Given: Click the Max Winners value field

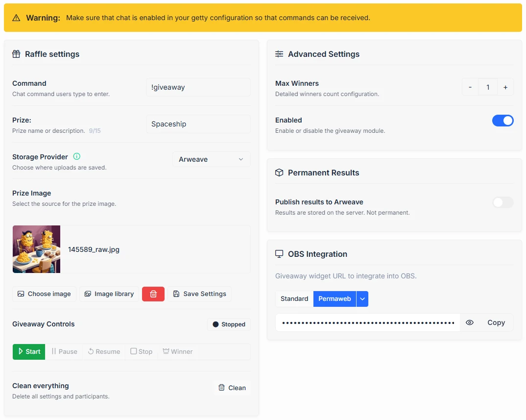Looking at the screenshot, I should click(x=488, y=87).
